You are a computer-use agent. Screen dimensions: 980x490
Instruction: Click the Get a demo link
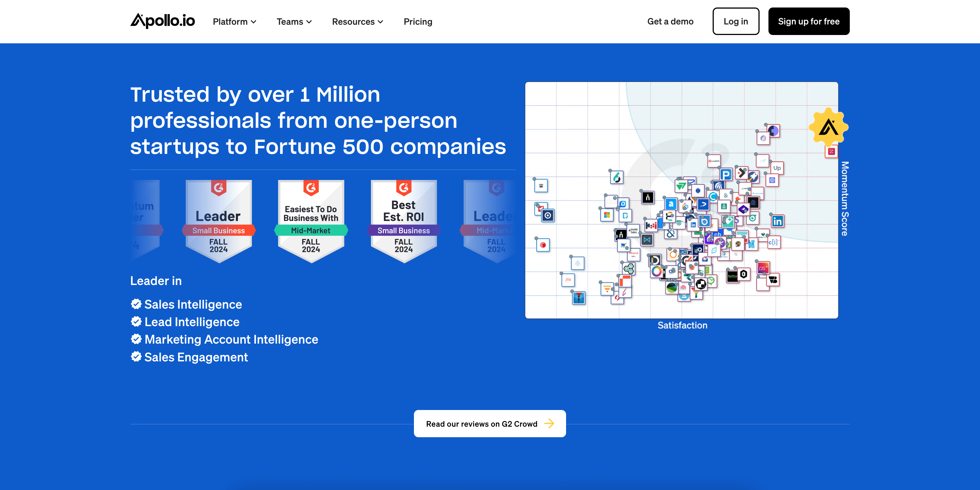pyautogui.click(x=670, y=21)
